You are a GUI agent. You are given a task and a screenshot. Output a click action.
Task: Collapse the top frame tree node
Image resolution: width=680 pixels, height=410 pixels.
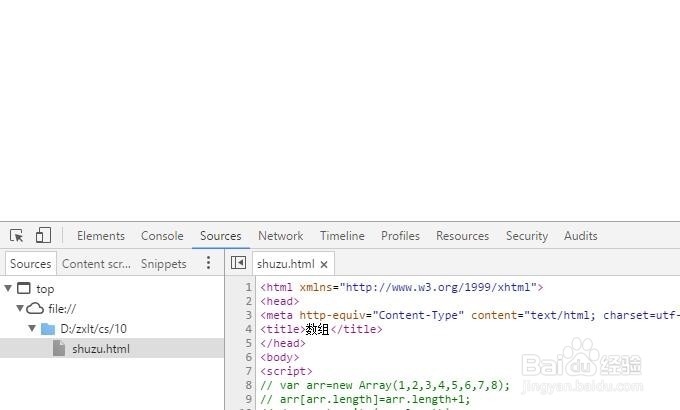[x=8, y=288]
